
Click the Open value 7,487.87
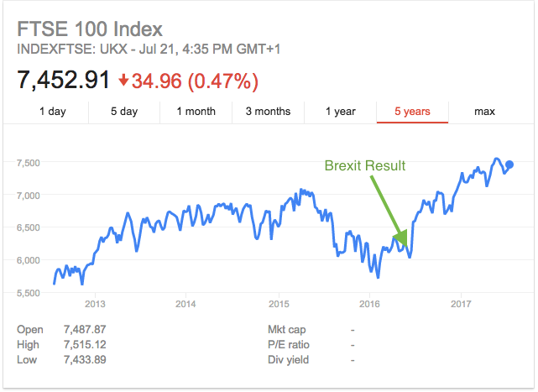[x=87, y=330]
